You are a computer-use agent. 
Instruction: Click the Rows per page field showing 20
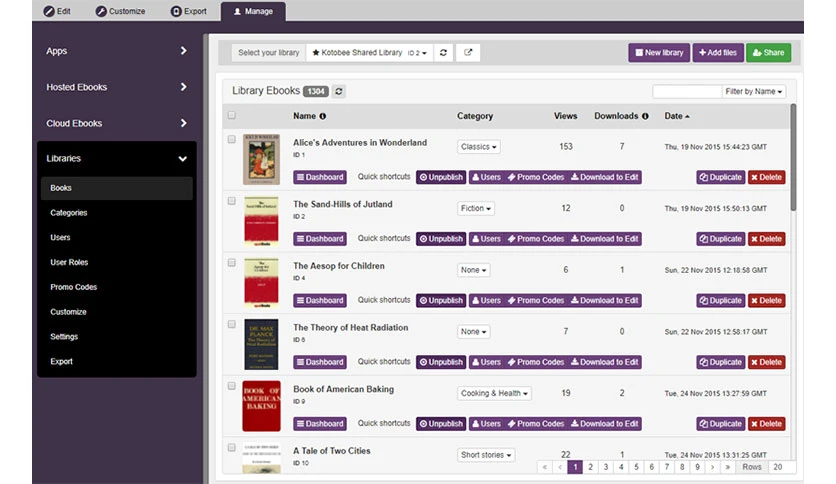pyautogui.click(x=782, y=467)
